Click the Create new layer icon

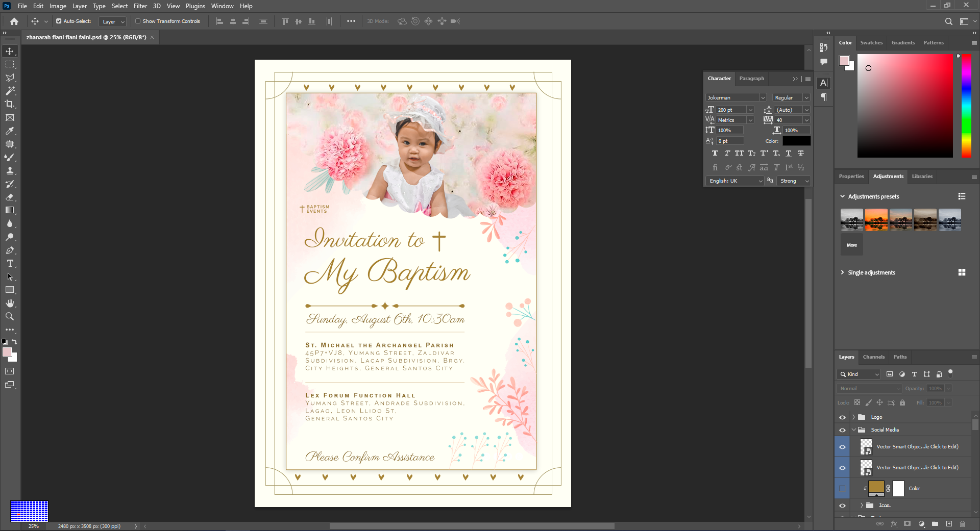949,524
